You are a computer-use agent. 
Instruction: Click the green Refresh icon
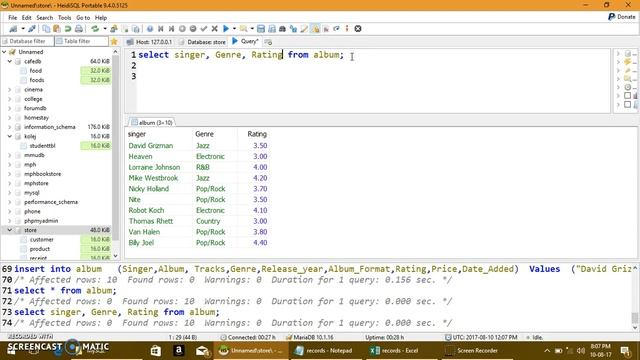click(x=95, y=29)
